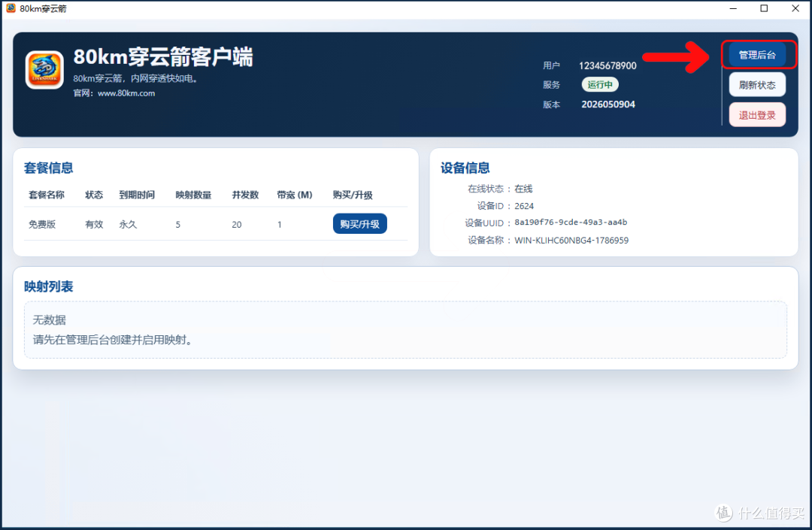The image size is (812, 530).
Task: Click the 购买/升级 button in plan row
Action: pyautogui.click(x=360, y=223)
